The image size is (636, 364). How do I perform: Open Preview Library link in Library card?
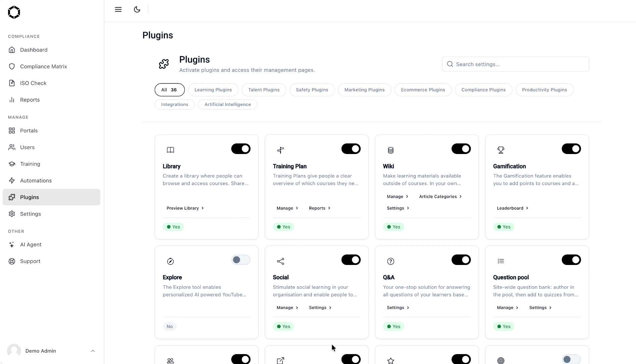click(185, 208)
